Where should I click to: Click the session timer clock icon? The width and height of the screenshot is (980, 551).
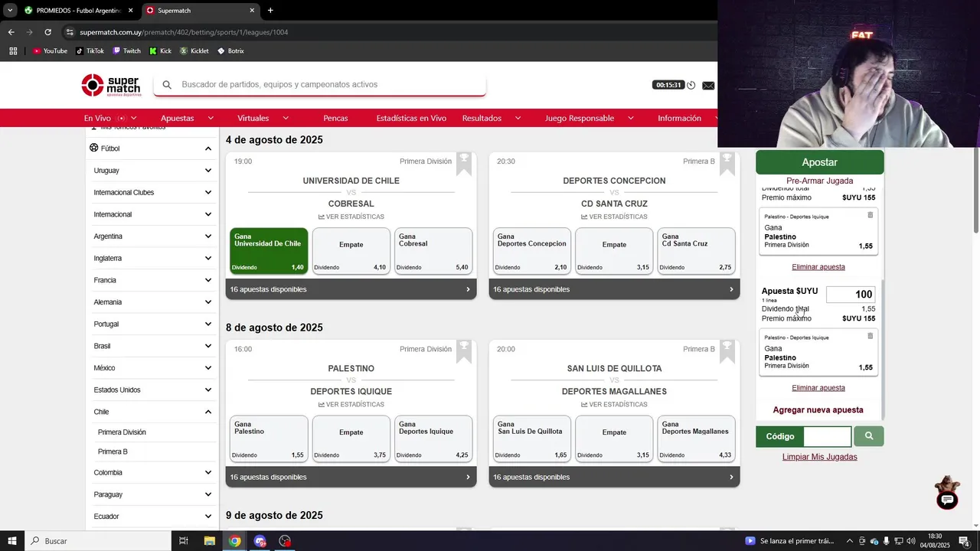point(691,85)
